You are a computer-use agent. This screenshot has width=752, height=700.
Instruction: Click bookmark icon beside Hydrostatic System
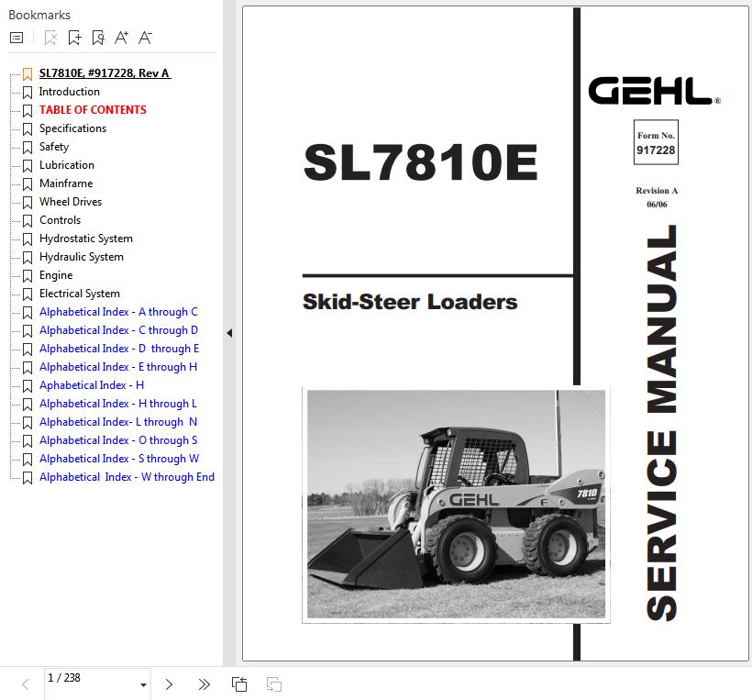click(28, 239)
